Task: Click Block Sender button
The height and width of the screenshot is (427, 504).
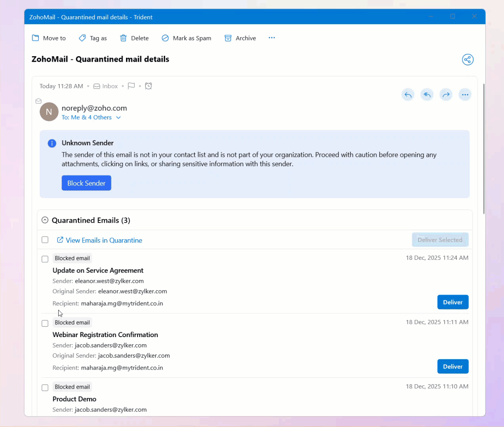Action: pyautogui.click(x=86, y=183)
